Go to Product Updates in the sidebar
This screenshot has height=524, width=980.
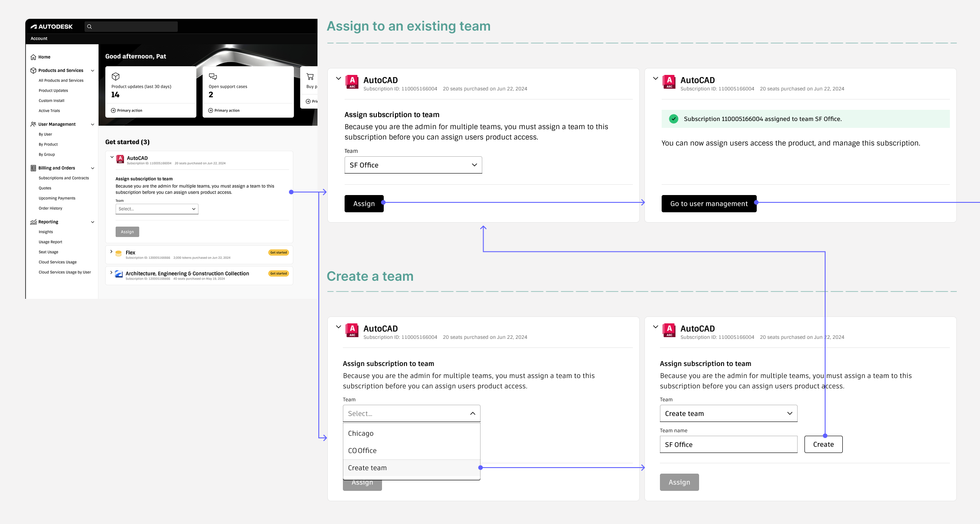click(53, 91)
